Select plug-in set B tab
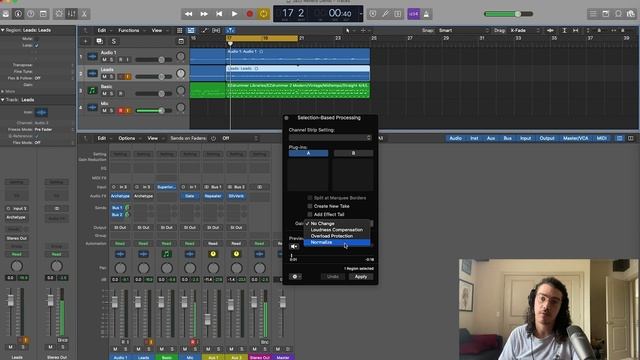Screen dimensions: 640x360 353,153
